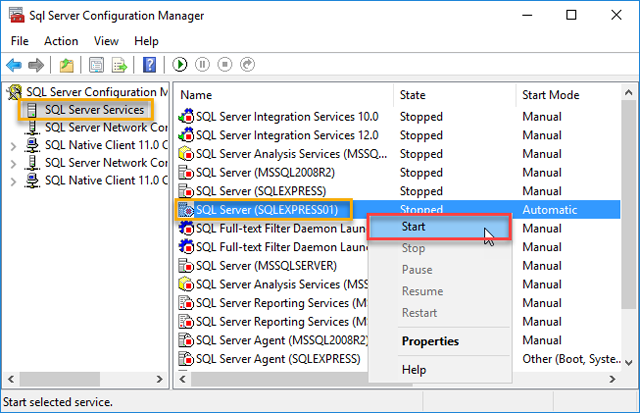The width and height of the screenshot is (640, 413).
Task: Click the Automatic start mode cell
Action: (x=549, y=210)
